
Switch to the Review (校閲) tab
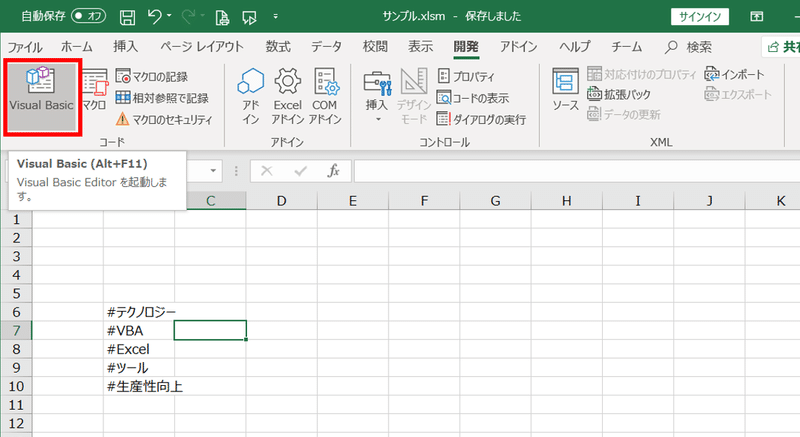(375, 47)
